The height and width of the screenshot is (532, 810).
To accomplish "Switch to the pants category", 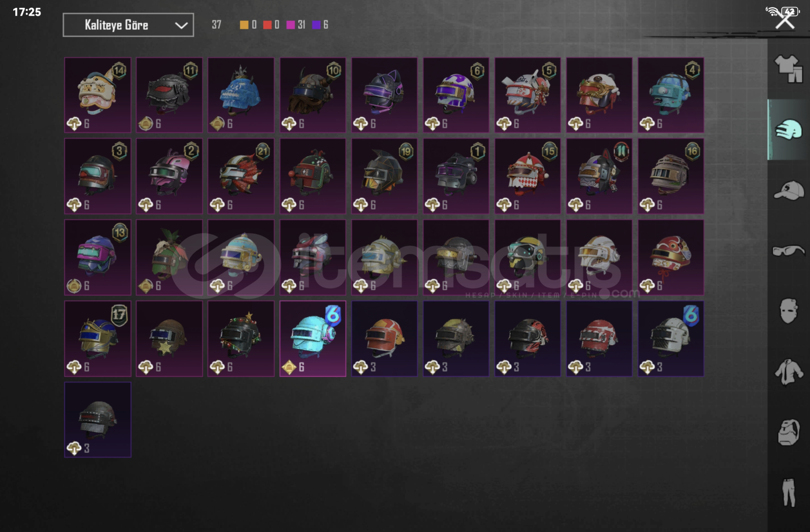I will [788, 493].
